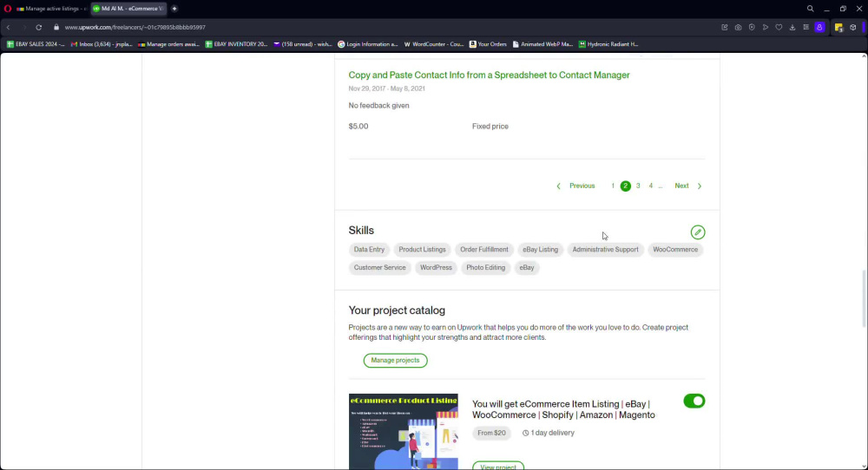The height and width of the screenshot is (470, 868).
Task: Click the extensions cube icon
Action: (853, 27)
